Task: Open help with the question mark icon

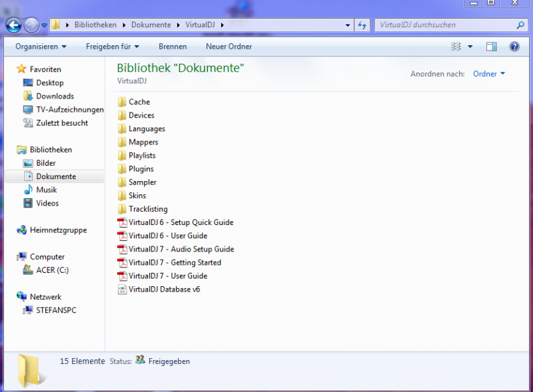Action: point(514,47)
